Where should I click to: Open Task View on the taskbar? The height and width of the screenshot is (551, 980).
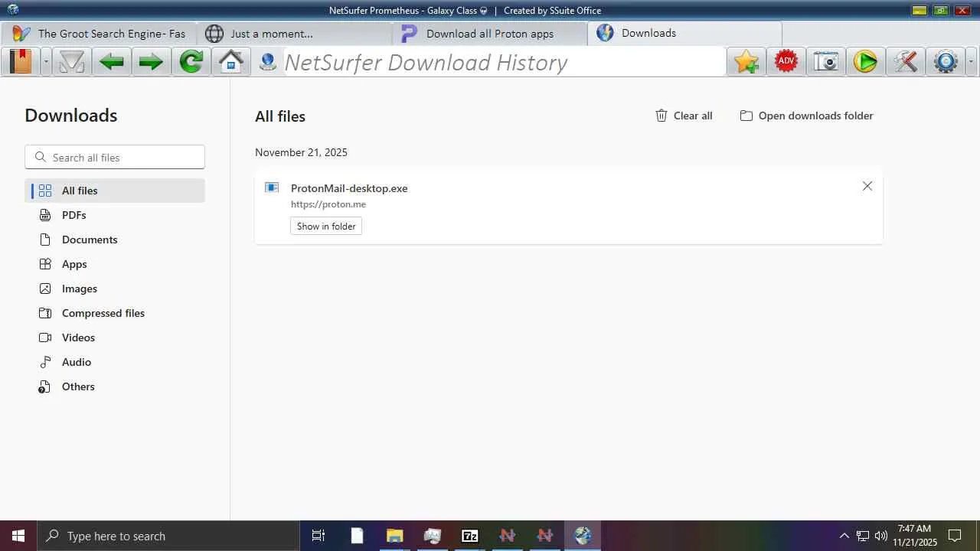(318, 536)
